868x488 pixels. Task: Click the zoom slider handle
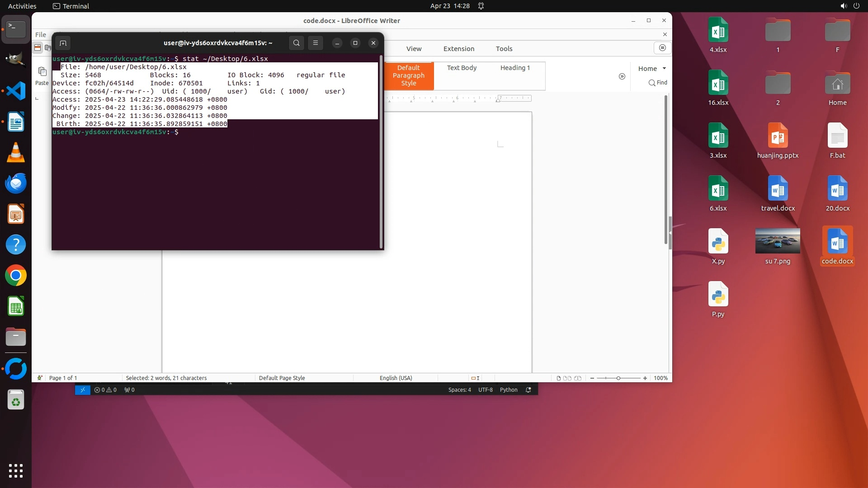tap(618, 378)
